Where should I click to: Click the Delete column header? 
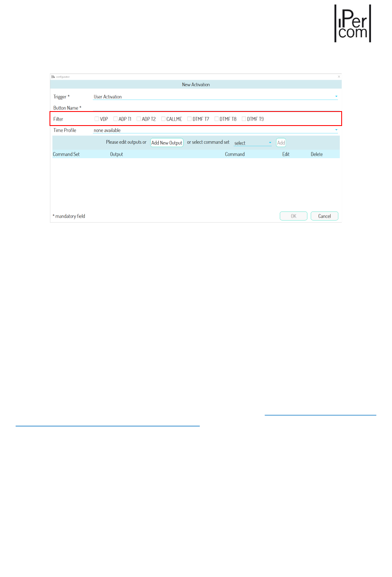coord(317,154)
